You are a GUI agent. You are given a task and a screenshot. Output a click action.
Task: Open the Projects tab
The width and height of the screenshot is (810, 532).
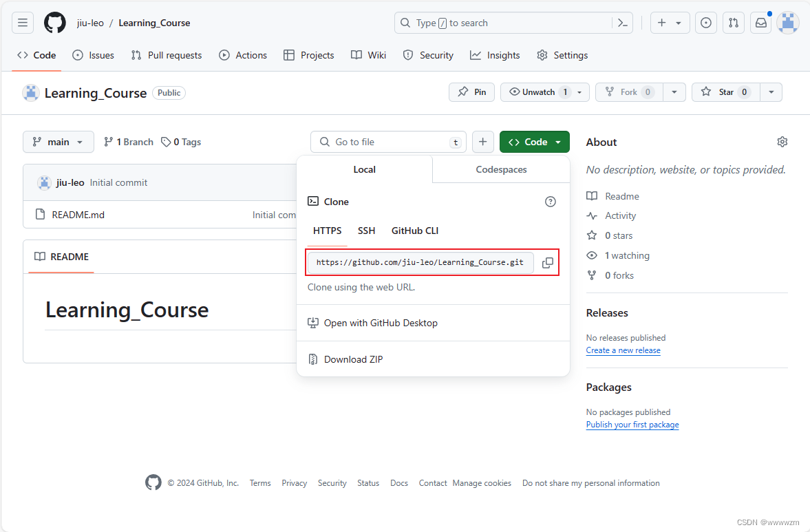click(x=309, y=55)
